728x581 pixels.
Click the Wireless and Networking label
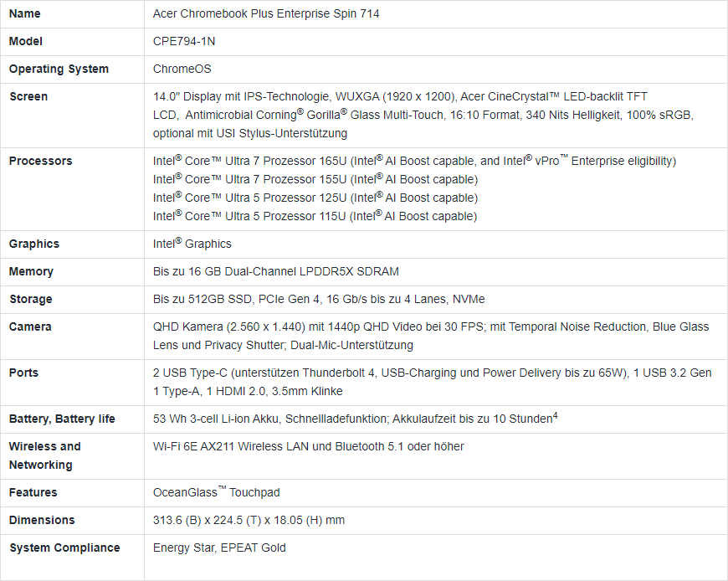tap(44, 455)
